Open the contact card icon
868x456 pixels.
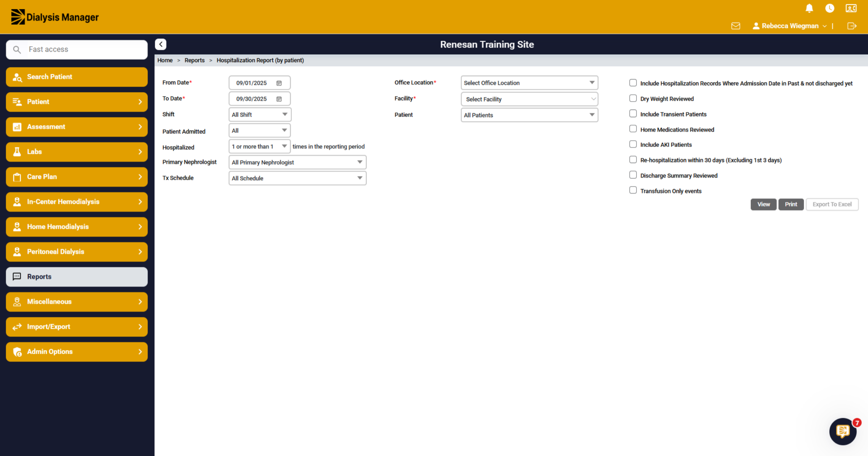851,8
